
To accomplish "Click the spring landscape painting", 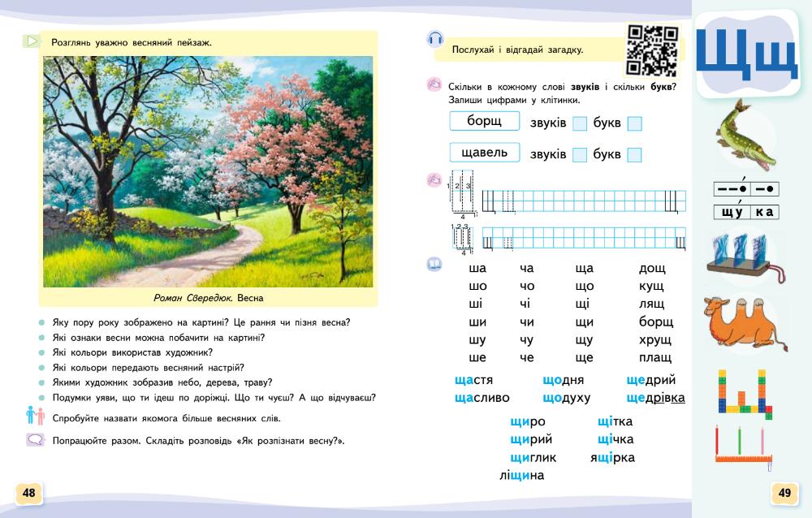I will point(208,171).
